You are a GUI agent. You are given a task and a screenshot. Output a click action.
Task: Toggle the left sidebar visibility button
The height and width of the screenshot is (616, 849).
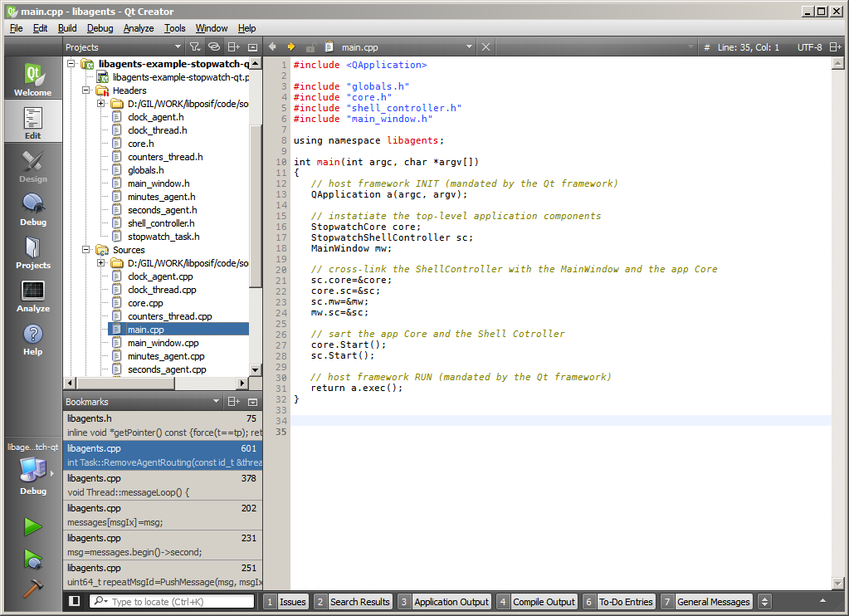coord(75,601)
